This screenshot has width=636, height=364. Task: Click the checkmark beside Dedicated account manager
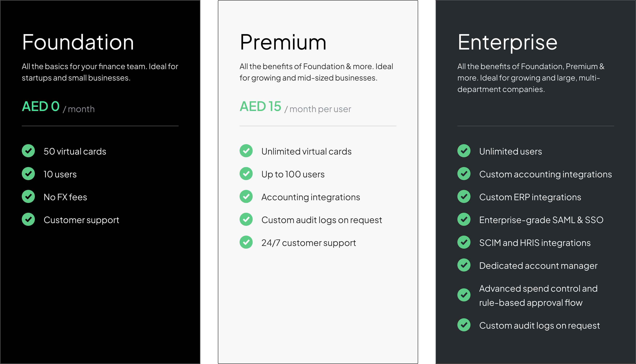[x=464, y=265]
